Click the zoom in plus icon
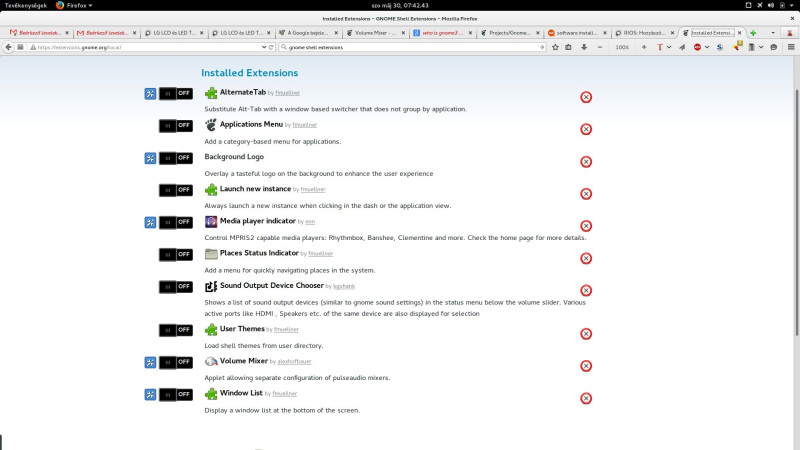The width and height of the screenshot is (800, 450). coord(644,47)
